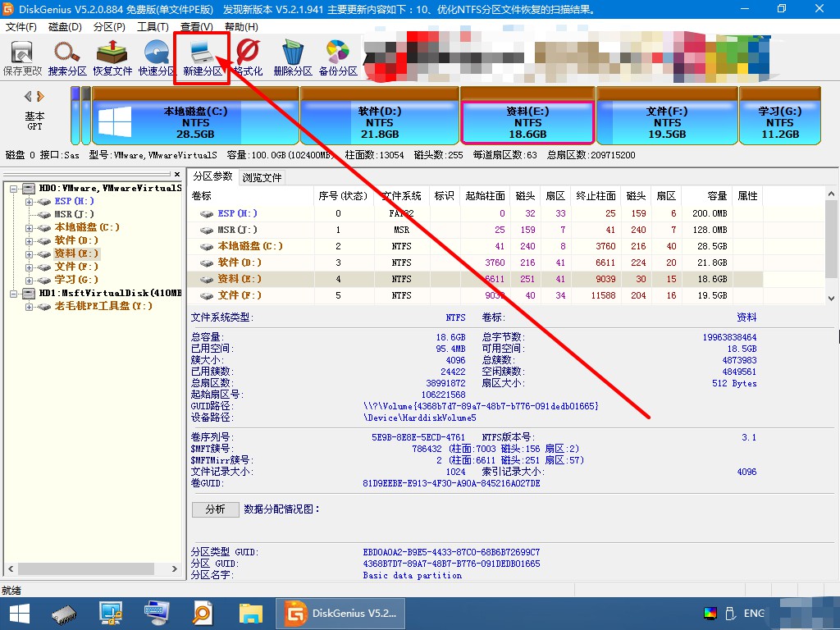Switch to the 浏览文件 tab
The image size is (840, 630).
pyautogui.click(x=262, y=177)
